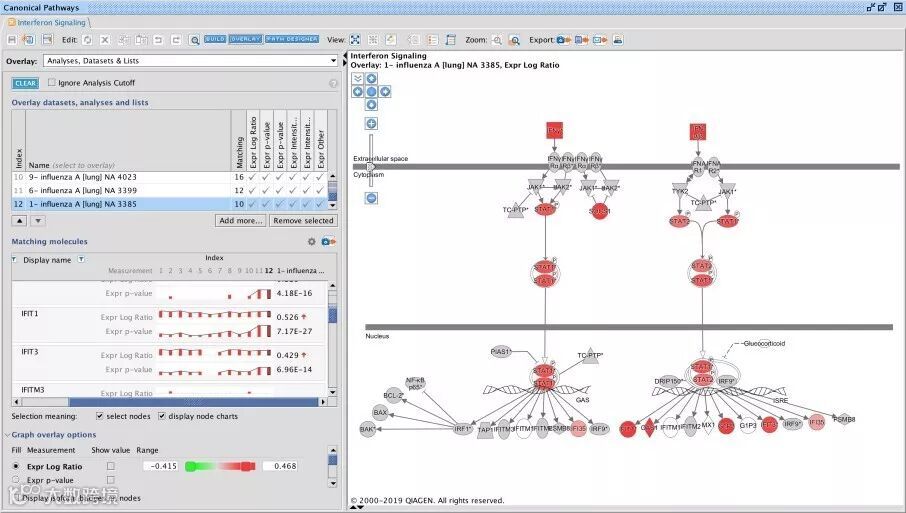Viewport: 906px width, 513px height.
Task: Click the OVERLAY toolbar button
Action: click(x=246, y=39)
